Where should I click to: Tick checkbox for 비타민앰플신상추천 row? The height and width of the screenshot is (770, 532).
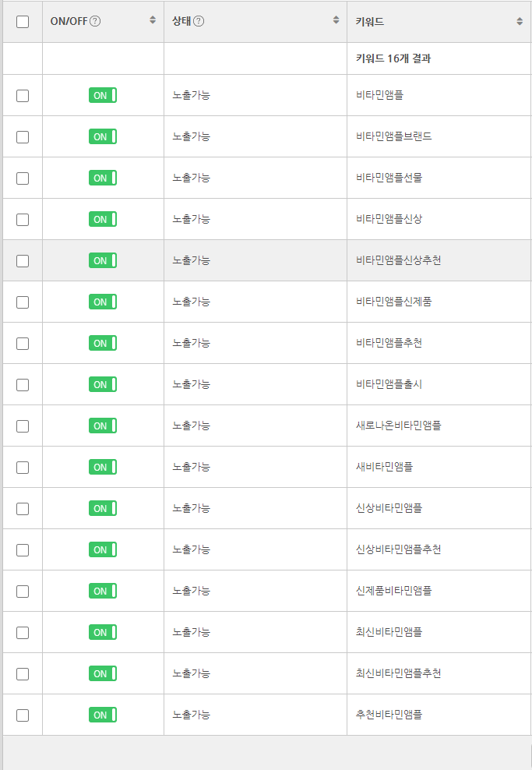(x=23, y=261)
